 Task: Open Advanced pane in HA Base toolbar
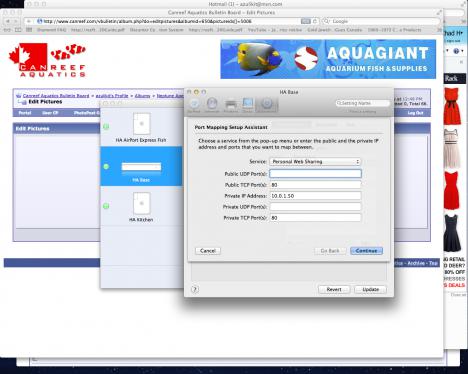coord(267,105)
